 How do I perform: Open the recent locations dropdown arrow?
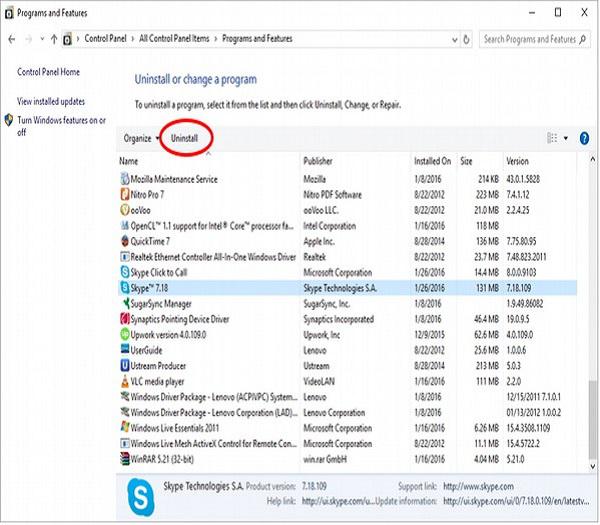pos(42,39)
